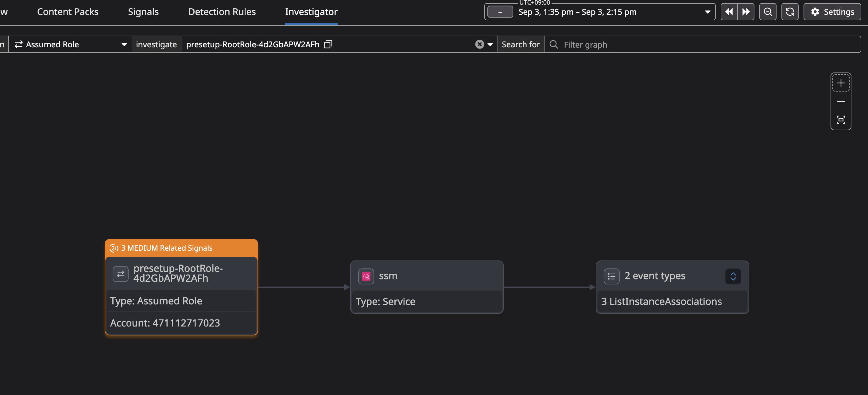This screenshot has height=395, width=868.
Task: Click the graph zoom-in plus icon
Action: click(x=840, y=83)
